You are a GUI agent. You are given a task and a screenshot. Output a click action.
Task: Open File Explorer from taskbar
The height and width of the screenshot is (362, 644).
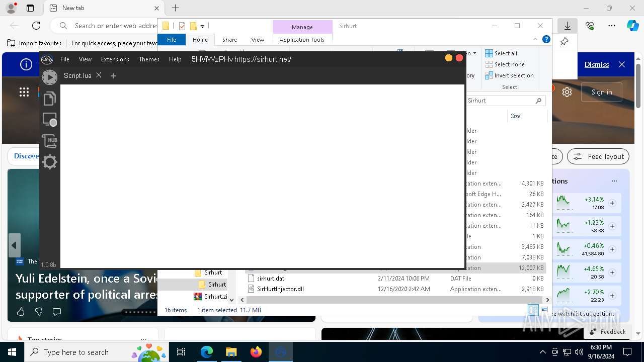(231, 352)
